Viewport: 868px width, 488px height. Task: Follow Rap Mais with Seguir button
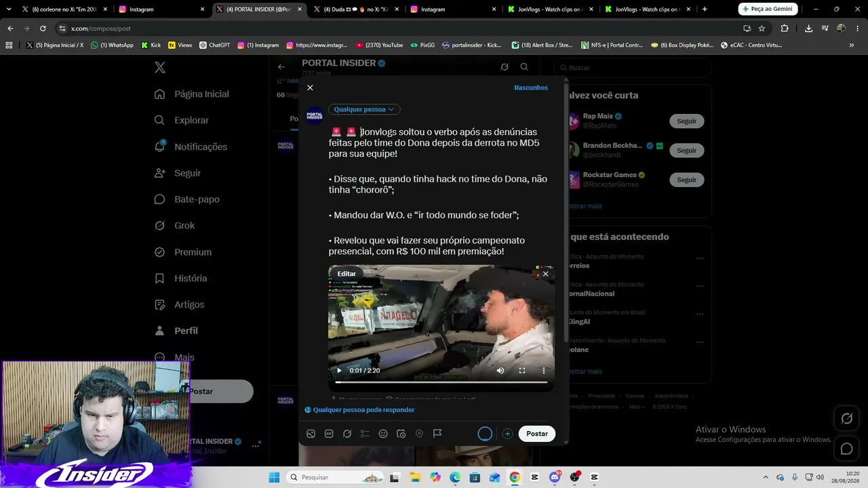(686, 121)
